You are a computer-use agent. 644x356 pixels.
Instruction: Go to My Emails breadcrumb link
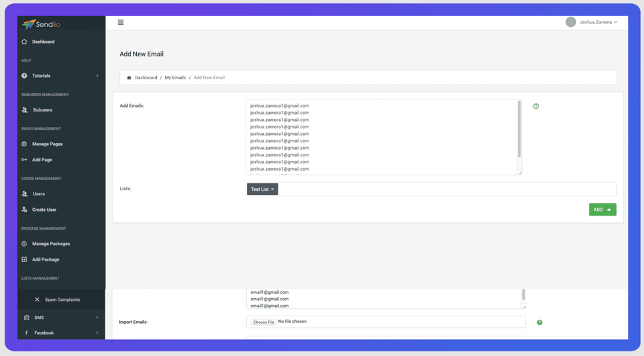pos(175,78)
